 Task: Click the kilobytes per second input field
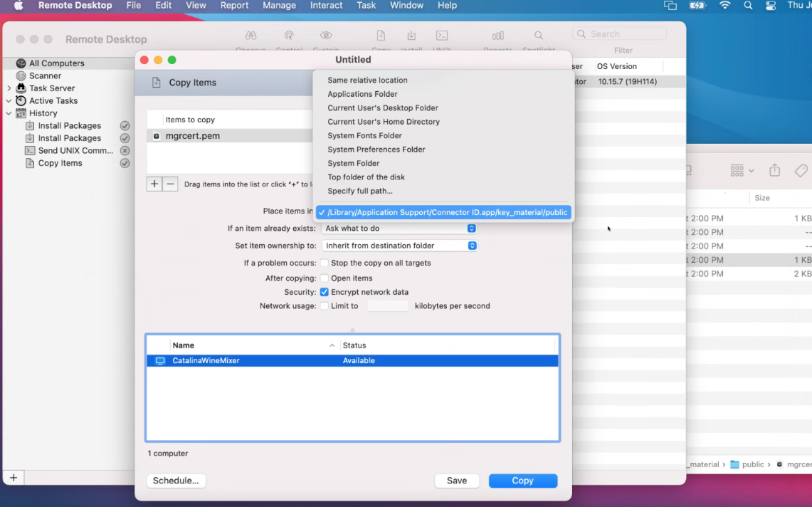click(x=387, y=306)
